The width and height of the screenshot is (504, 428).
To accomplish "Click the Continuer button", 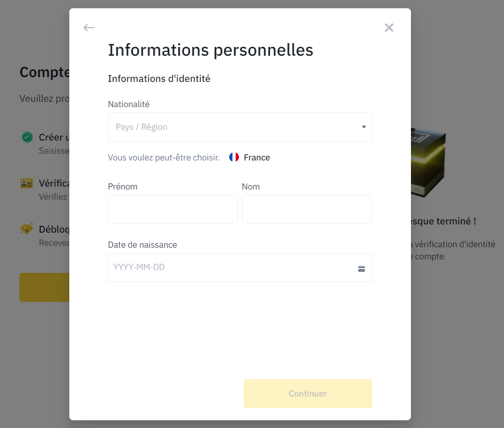I will pyautogui.click(x=308, y=393).
